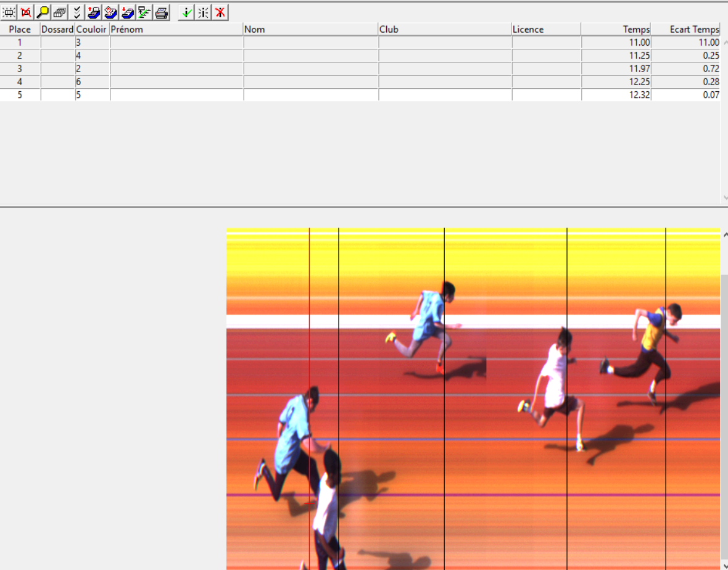Click the tray icon with question mark
The width and height of the screenshot is (728, 570).
pos(110,12)
